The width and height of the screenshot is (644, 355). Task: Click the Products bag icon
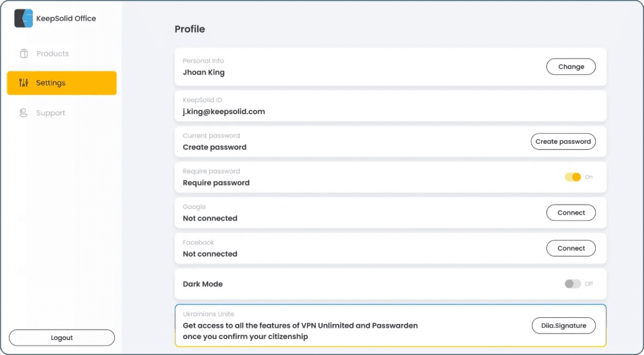(24, 54)
